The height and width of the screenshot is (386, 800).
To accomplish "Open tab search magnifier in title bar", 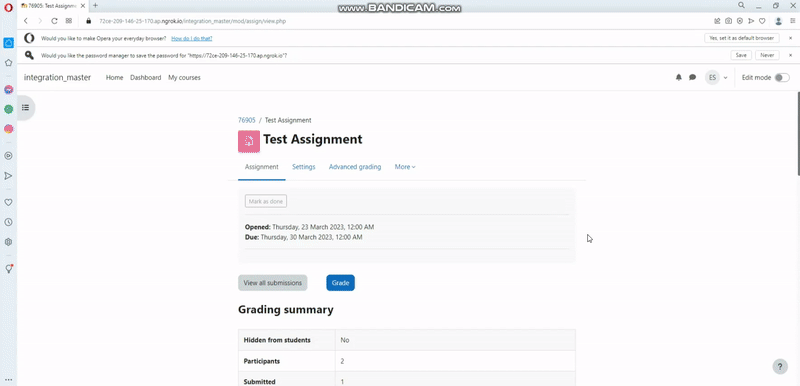I will (741, 5).
